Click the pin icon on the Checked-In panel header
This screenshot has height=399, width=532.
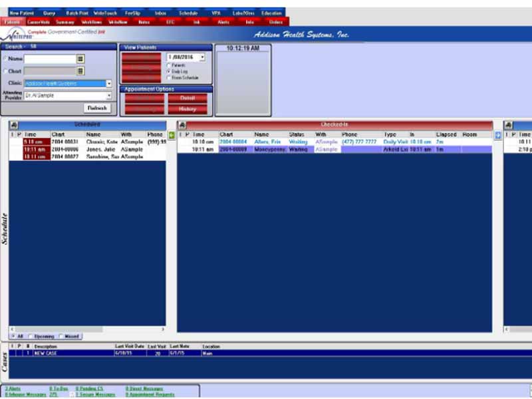coord(182,125)
